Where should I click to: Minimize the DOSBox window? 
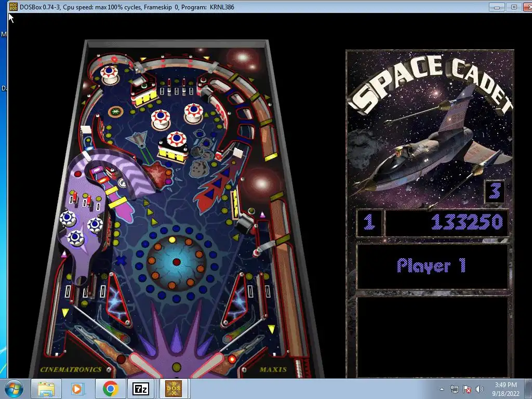(x=497, y=7)
